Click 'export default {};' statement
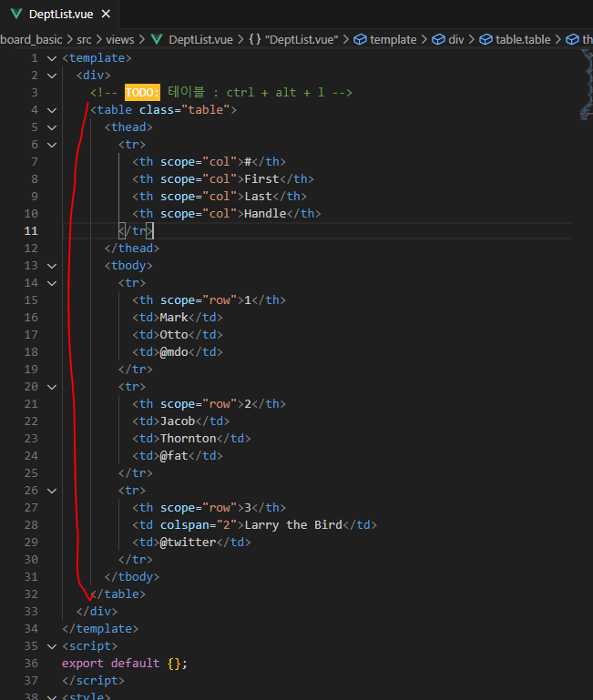Image resolution: width=593 pixels, height=700 pixels. click(125, 664)
